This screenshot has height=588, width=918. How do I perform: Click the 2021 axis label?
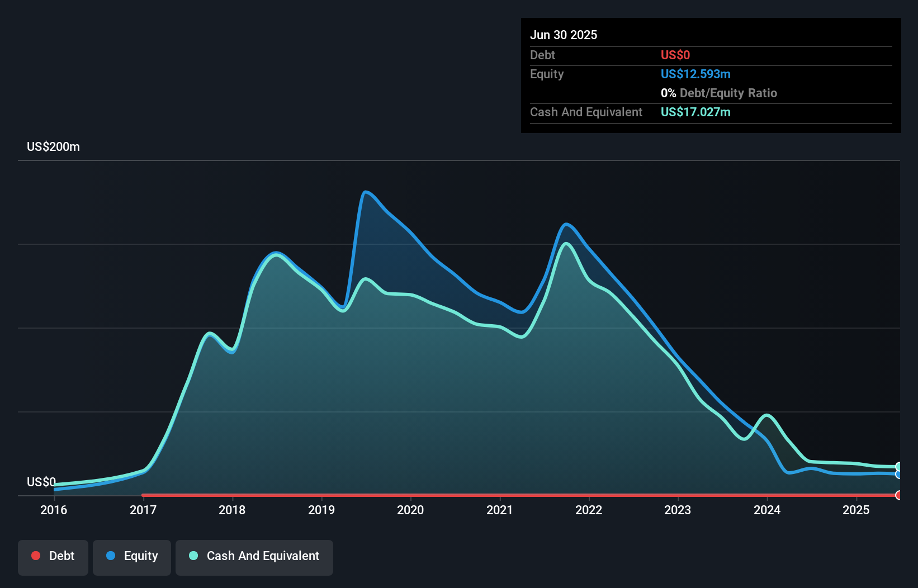[500, 510]
